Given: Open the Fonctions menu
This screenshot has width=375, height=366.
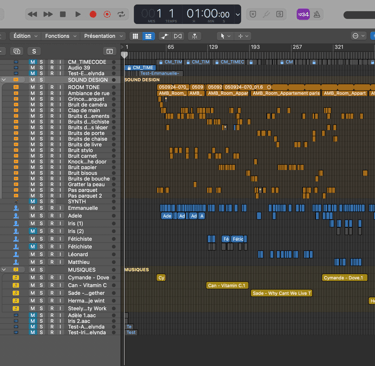Looking at the screenshot, I should coord(61,36).
